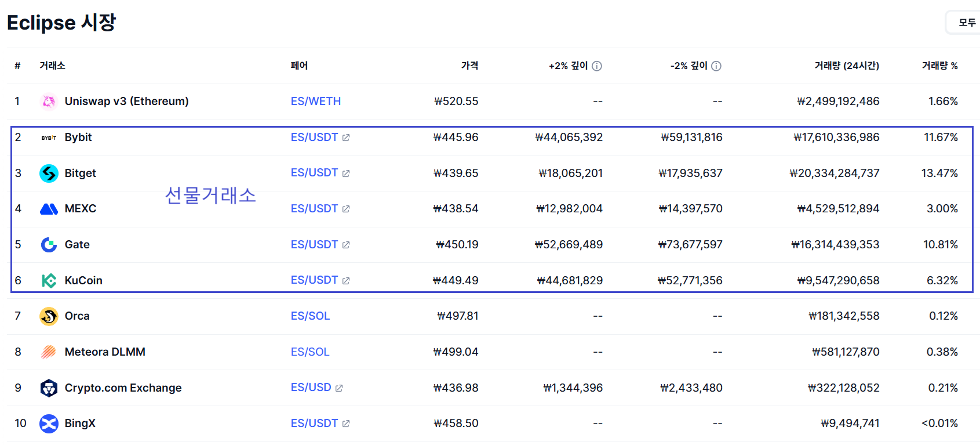Open KuCoin ES/USDT pair link
980x445 pixels.
[314, 280]
